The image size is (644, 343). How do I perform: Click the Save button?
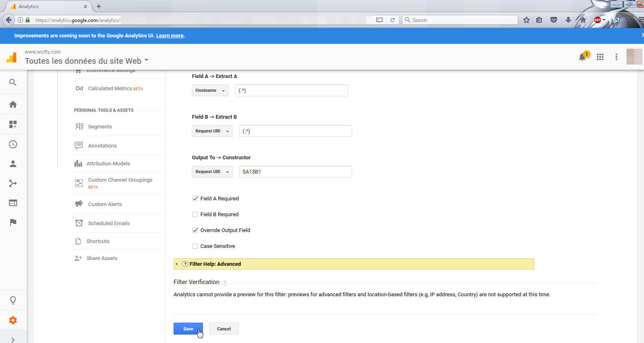tap(188, 329)
